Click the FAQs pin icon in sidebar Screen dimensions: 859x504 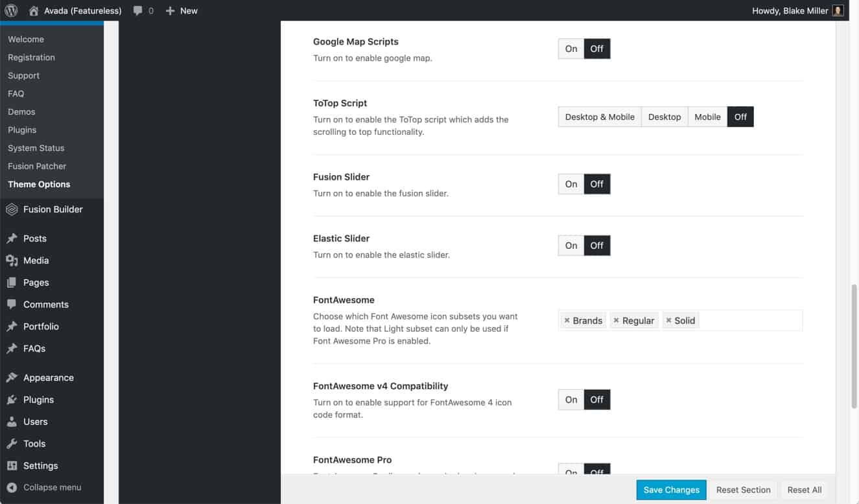(x=12, y=349)
